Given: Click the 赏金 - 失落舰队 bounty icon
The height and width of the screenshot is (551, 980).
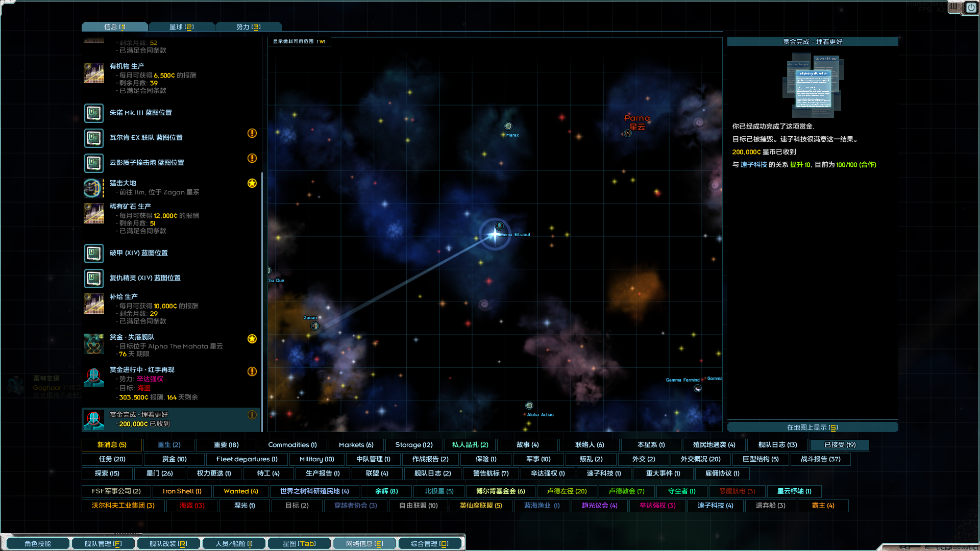Looking at the screenshot, I should coord(94,344).
